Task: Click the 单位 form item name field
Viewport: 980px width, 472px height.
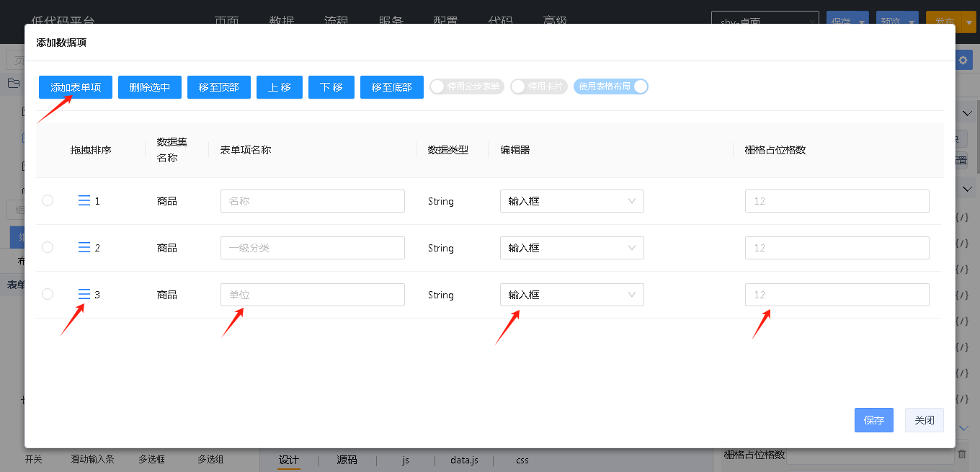Action: coord(312,295)
